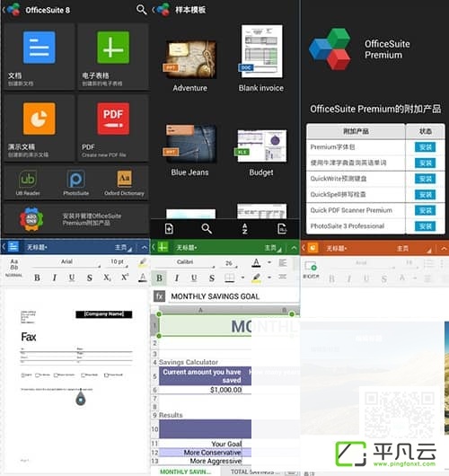Viewport: 449px width, 476px height.
Task: Open the Arial font dropdown in document editor
Action: coord(66,262)
